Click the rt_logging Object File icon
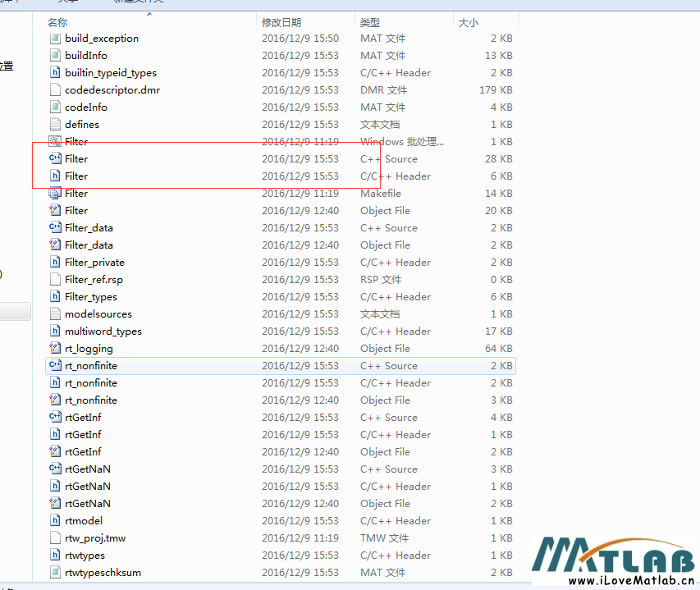Viewport: 700px width, 590px height. [55, 349]
